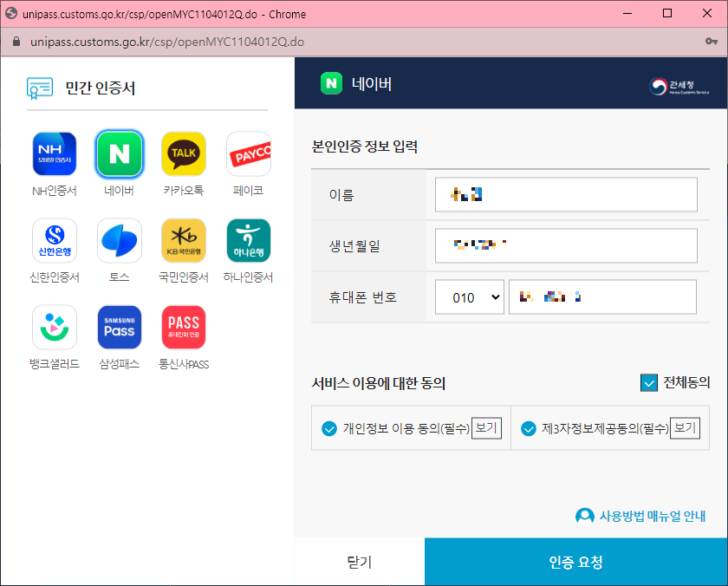Choose the 삼성패스 Samsung Pass icon
The image size is (728, 586).
pos(120,327)
